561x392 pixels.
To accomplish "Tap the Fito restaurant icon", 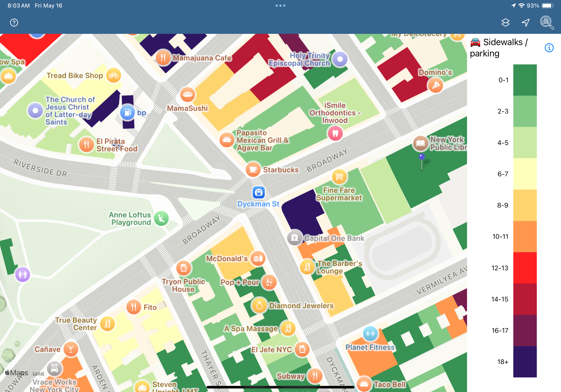I will [134, 307].
